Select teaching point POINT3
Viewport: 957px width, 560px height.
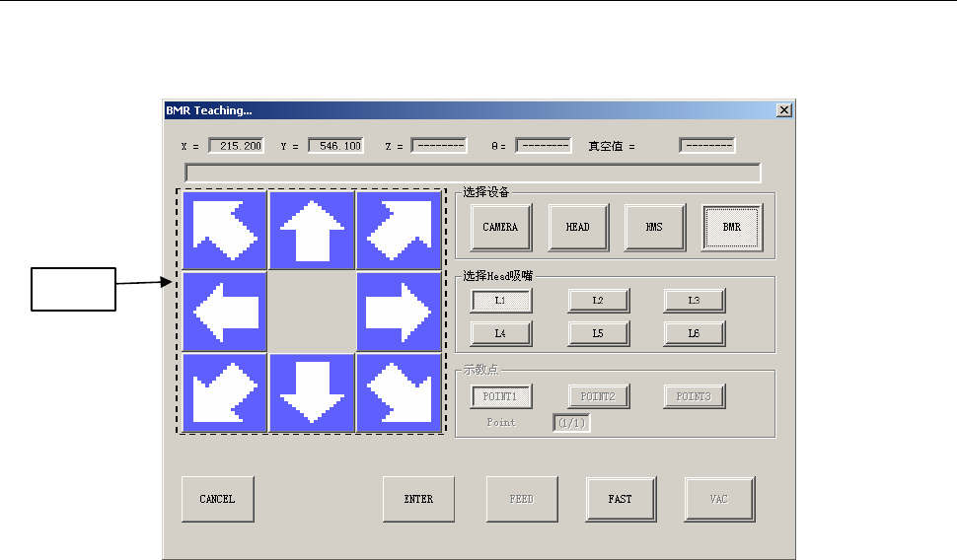tap(695, 396)
